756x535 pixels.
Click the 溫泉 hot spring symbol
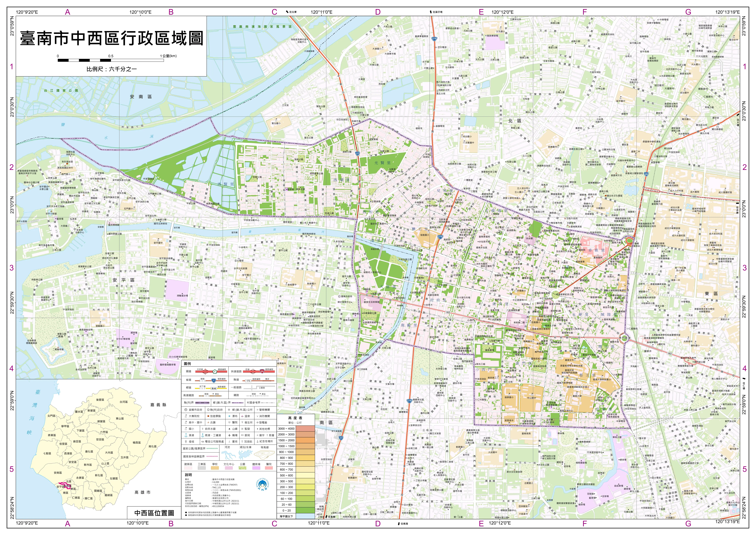point(242,416)
